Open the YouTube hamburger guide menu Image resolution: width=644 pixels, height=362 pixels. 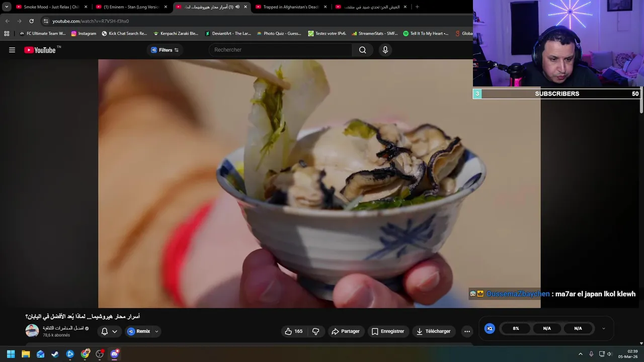click(12, 50)
